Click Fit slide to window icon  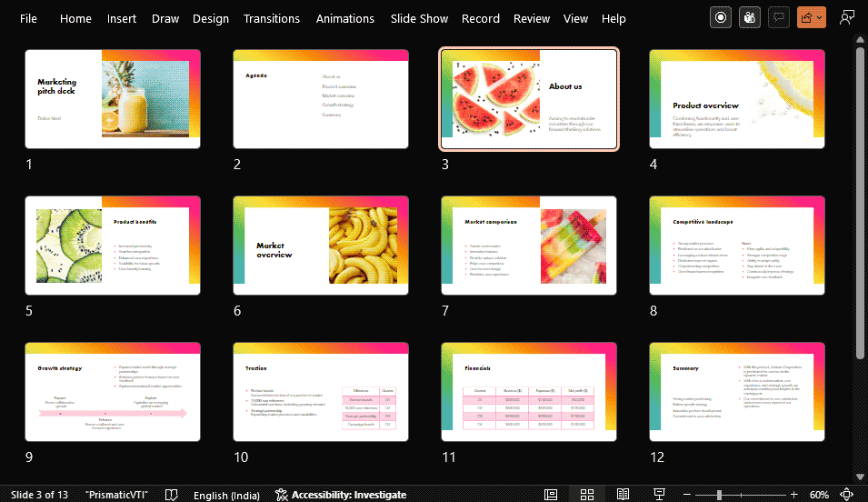pyautogui.click(x=846, y=494)
